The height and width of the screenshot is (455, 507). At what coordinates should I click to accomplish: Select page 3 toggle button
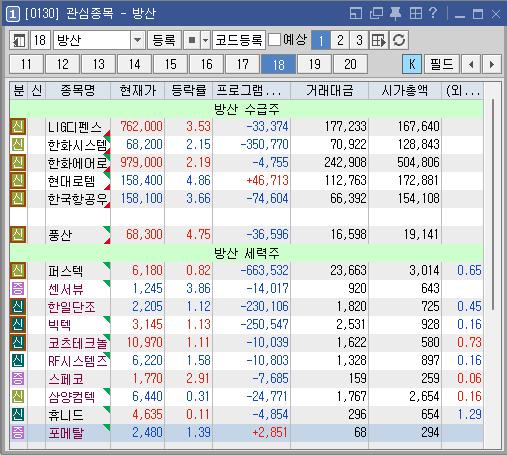pyautogui.click(x=359, y=40)
